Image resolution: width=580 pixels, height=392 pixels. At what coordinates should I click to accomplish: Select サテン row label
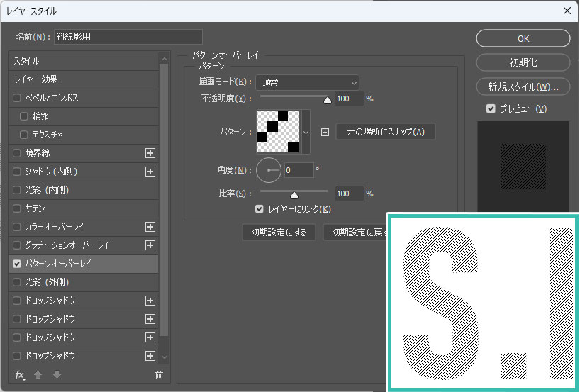pos(35,208)
